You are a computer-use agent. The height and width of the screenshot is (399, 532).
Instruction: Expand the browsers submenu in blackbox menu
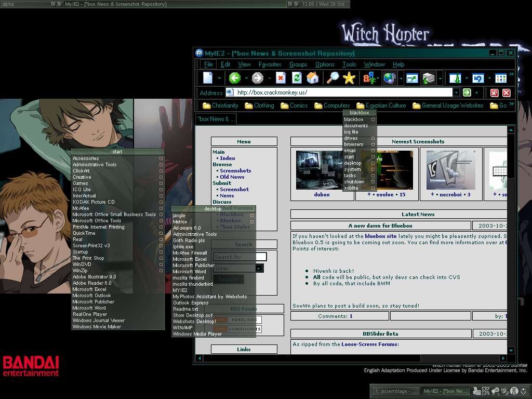(373, 144)
